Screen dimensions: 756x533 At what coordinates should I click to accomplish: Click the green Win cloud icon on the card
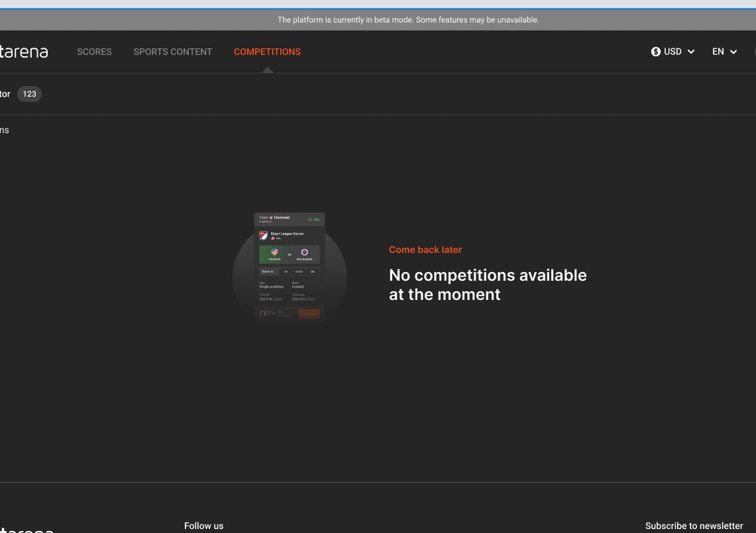click(310, 219)
